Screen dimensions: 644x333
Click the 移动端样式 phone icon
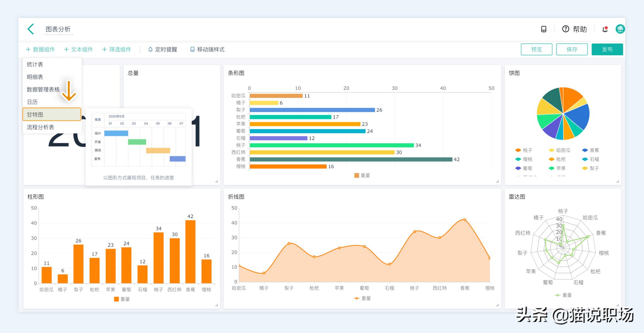(192, 49)
